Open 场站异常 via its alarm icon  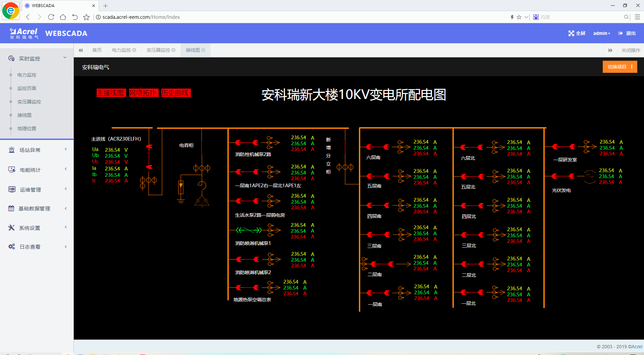[11, 150]
